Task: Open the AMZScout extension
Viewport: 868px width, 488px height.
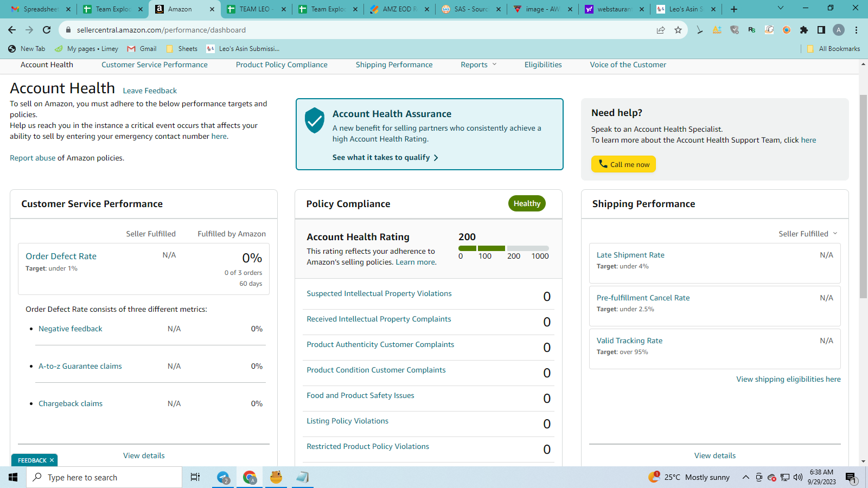Action: pos(717,30)
